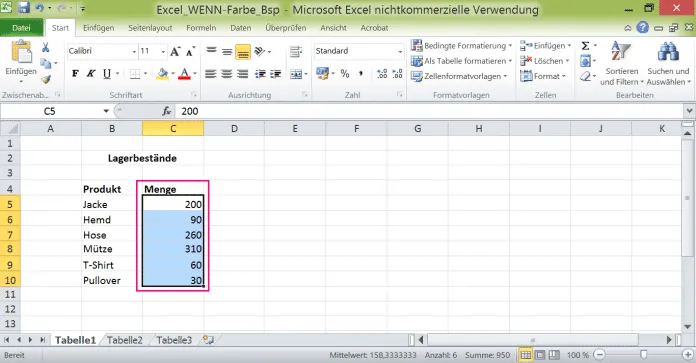
Task: Click merge and center cells icon
Action: pyautogui.click(x=296, y=74)
